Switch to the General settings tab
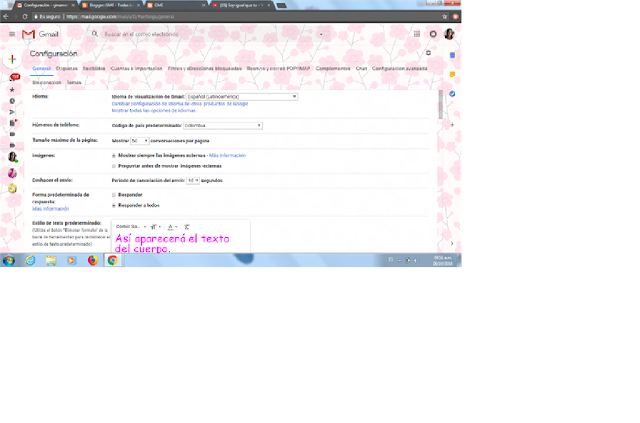Viewport: 640px width, 423px height. coord(42,69)
